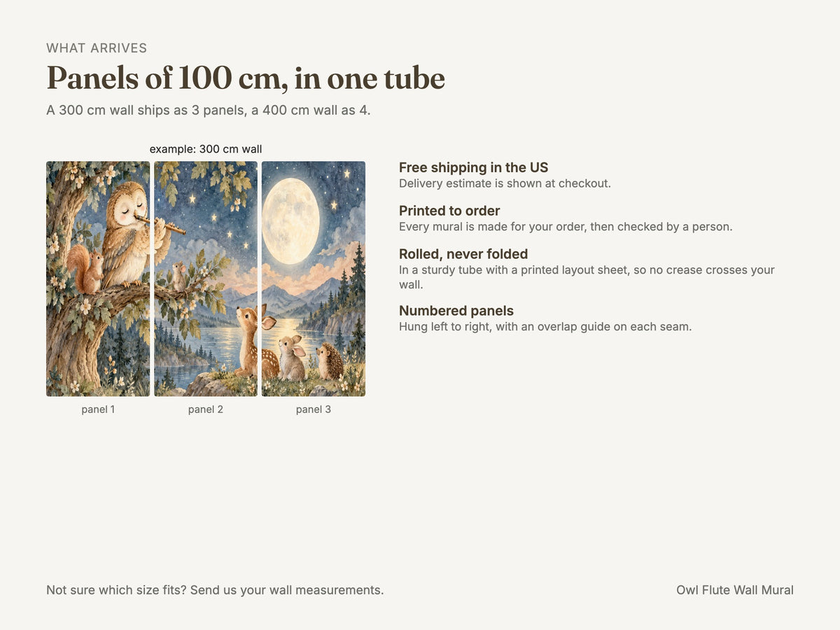Viewport: 840px width, 630px height.
Task: Click the 'Numbered panels' heading
Action: coord(456,311)
